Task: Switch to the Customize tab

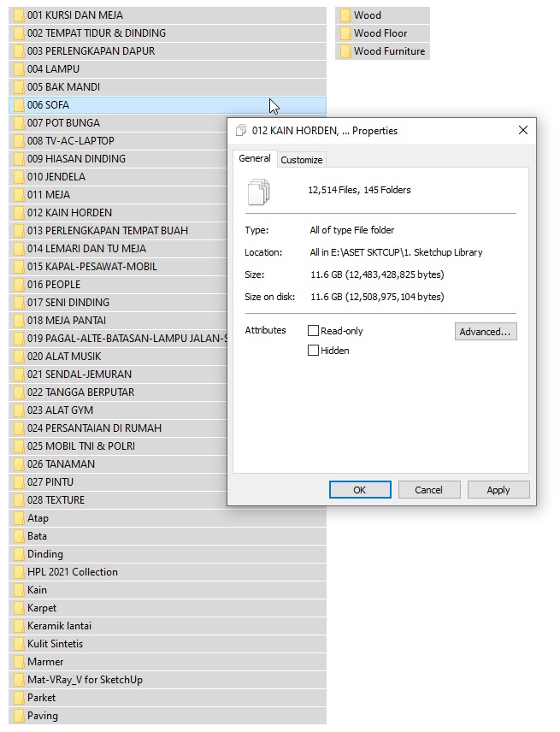Action: click(302, 160)
